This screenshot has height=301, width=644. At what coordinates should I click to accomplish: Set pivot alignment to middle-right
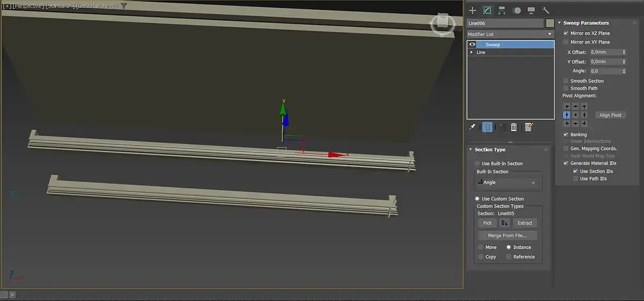[584, 115]
